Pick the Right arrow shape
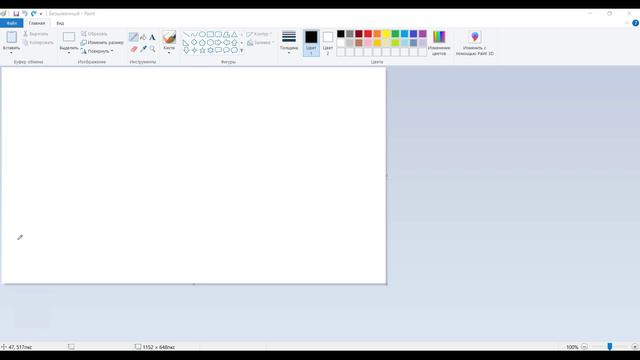This screenshot has width=640, height=360. coord(218,42)
